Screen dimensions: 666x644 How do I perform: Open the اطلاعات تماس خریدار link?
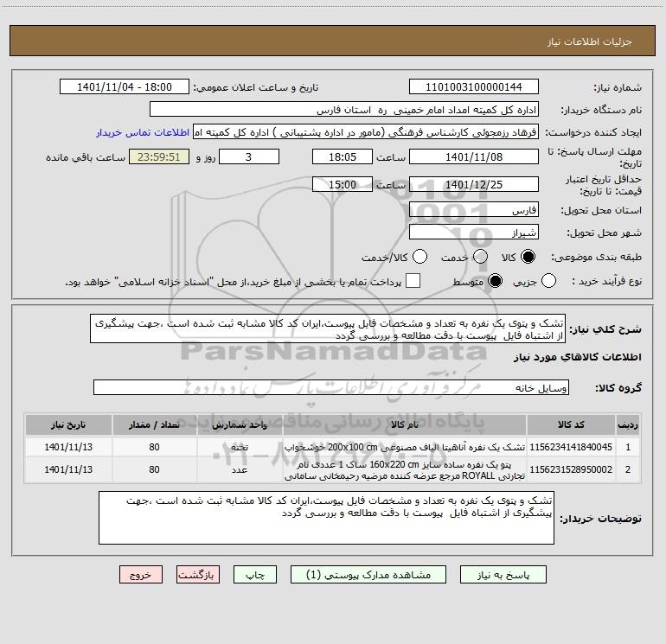coord(143,132)
